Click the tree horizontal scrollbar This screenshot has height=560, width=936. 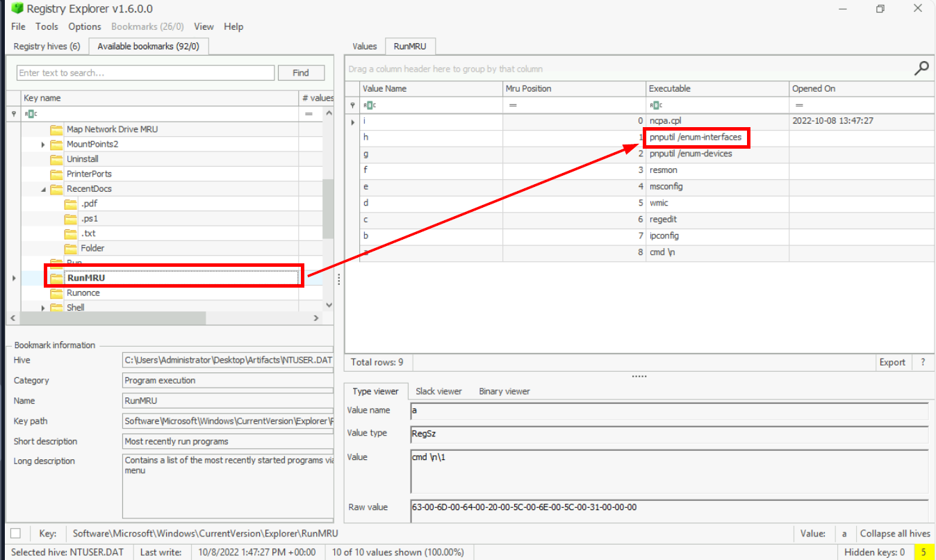(x=113, y=318)
